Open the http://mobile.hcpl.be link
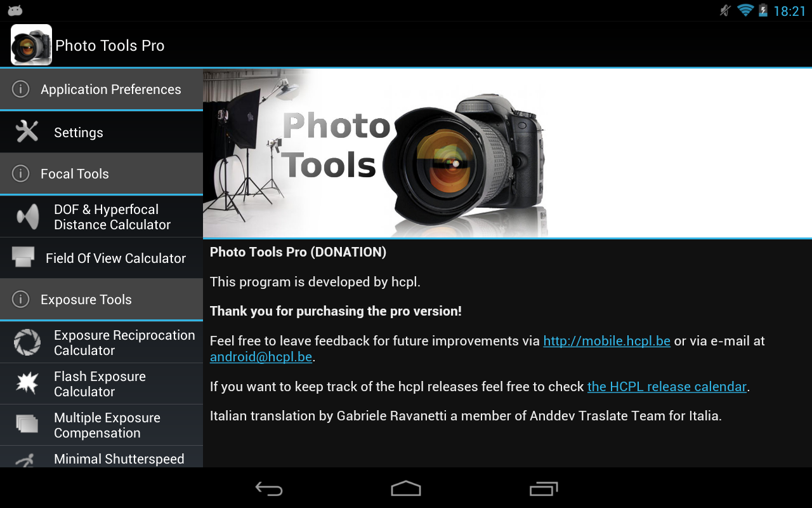The height and width of the screenshot is (508, 812). pos(606,341)
